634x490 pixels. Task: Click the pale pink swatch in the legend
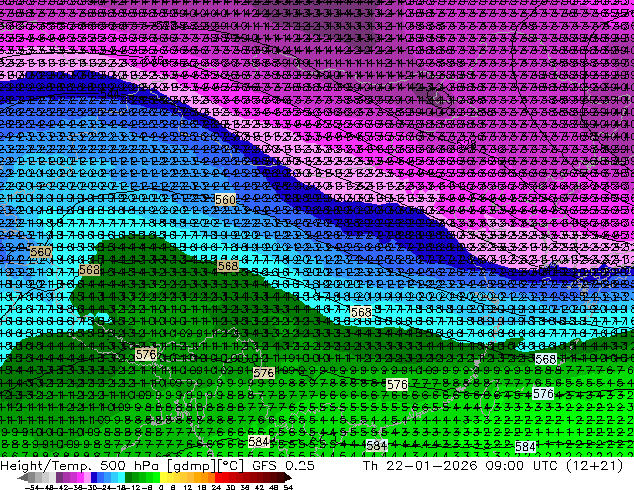87,478
